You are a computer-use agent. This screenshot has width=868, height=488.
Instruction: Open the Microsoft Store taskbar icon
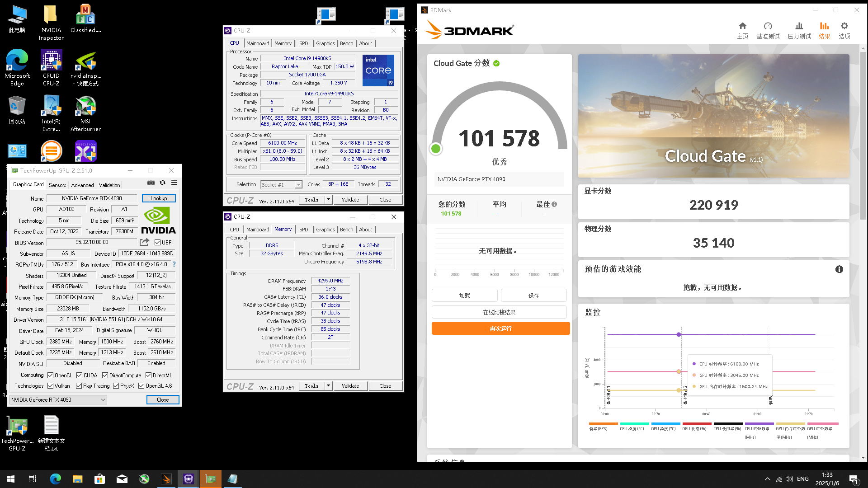tap(100, 479)
